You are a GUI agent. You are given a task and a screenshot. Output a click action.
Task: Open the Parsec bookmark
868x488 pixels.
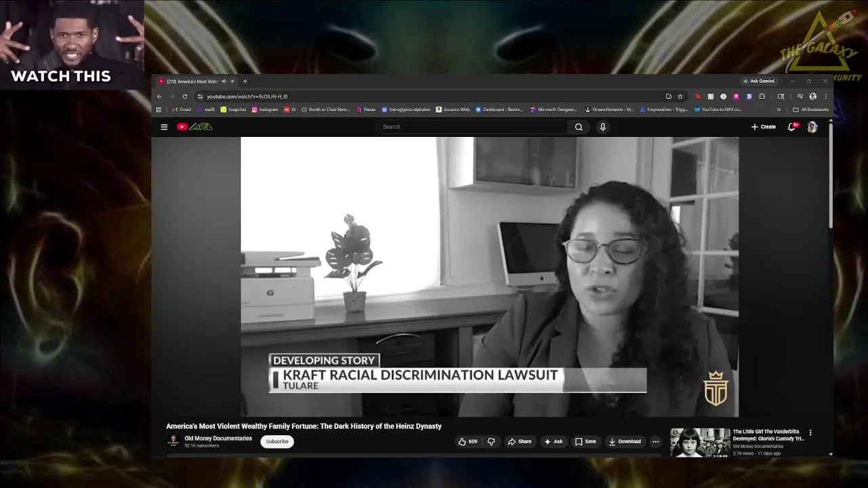tap(366, 110)
